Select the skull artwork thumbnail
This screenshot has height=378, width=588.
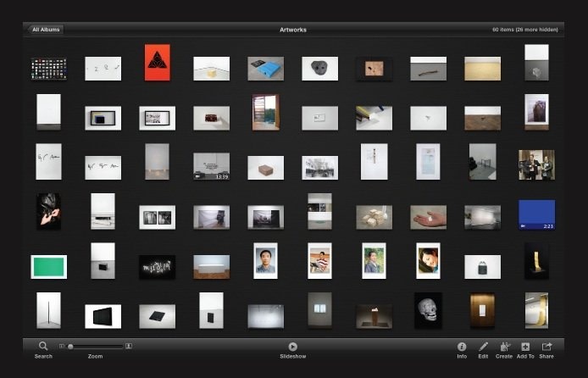coord(428,310)
